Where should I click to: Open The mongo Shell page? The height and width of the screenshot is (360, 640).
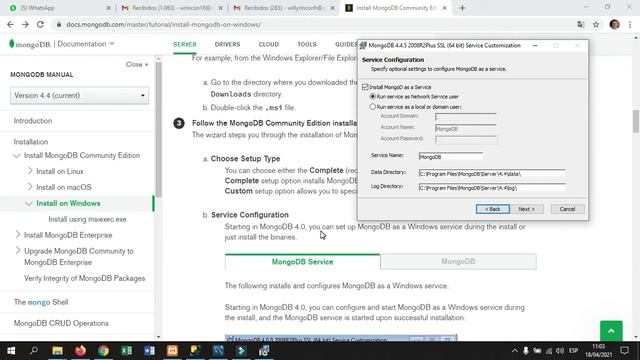pos(41,302)
